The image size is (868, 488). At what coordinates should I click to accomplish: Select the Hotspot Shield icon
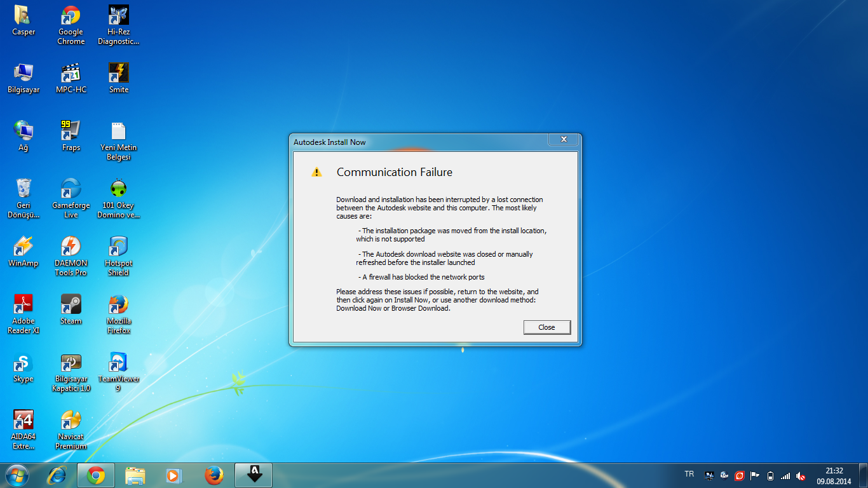pos(118,256)
